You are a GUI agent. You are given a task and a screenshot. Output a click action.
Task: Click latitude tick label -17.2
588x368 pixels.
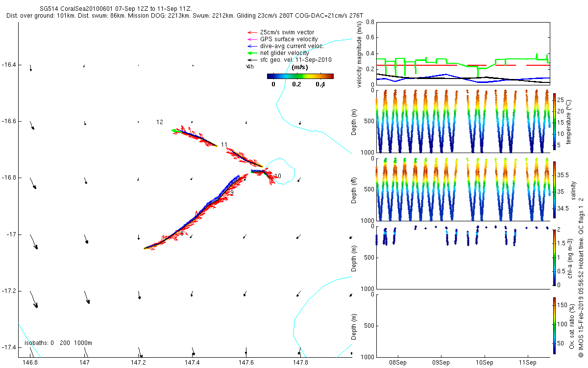[9, 291]
